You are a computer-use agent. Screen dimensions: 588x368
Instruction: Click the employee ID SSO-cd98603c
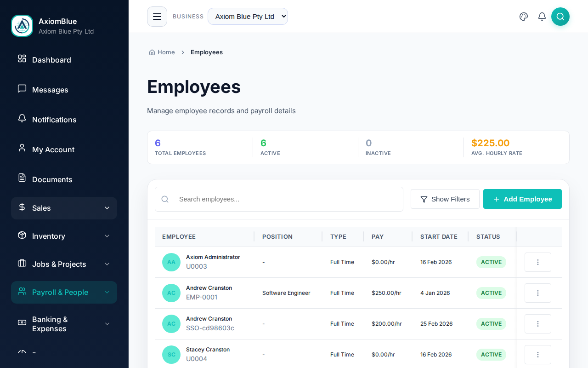point(210,328)
